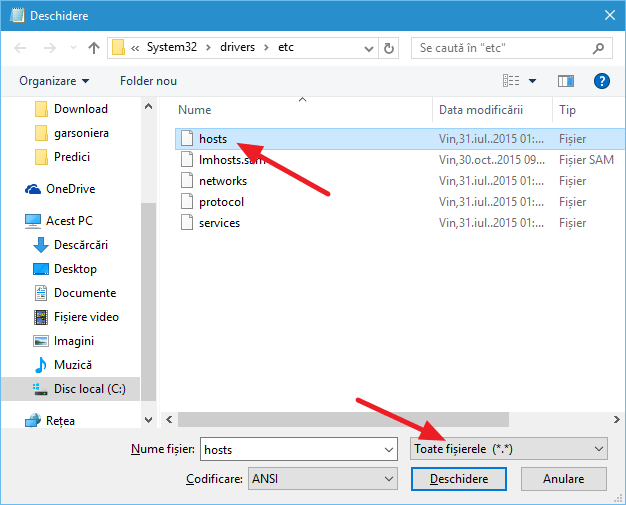This screenshot has width=626, height=505.
Task: Close the Deschidere dialog
Action: tap(610, 16)
